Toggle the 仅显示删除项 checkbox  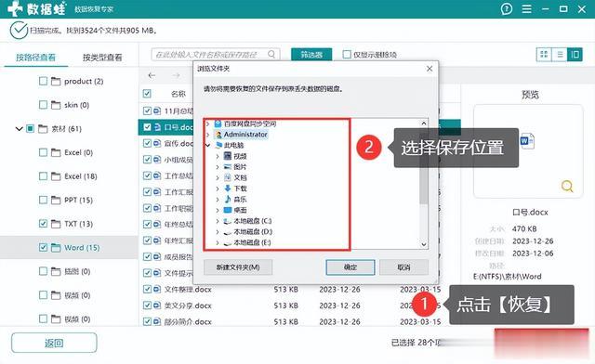347,54
